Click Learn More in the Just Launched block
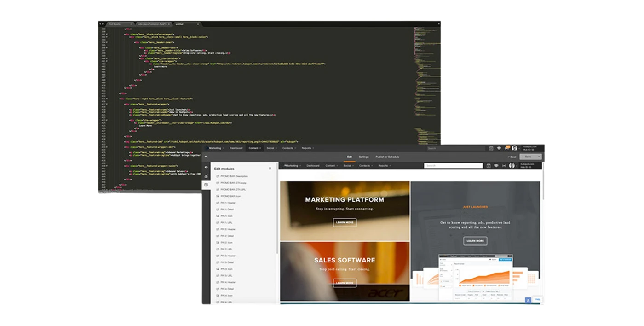The height and width of the screenshot is (326, 644). click(475, 241)
